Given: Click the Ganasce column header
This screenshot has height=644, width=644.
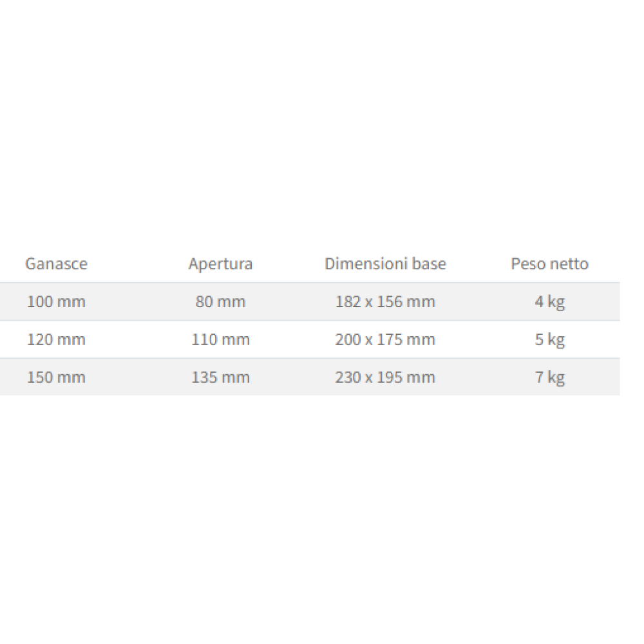Looking at the screenshot, I should [56, 263].
